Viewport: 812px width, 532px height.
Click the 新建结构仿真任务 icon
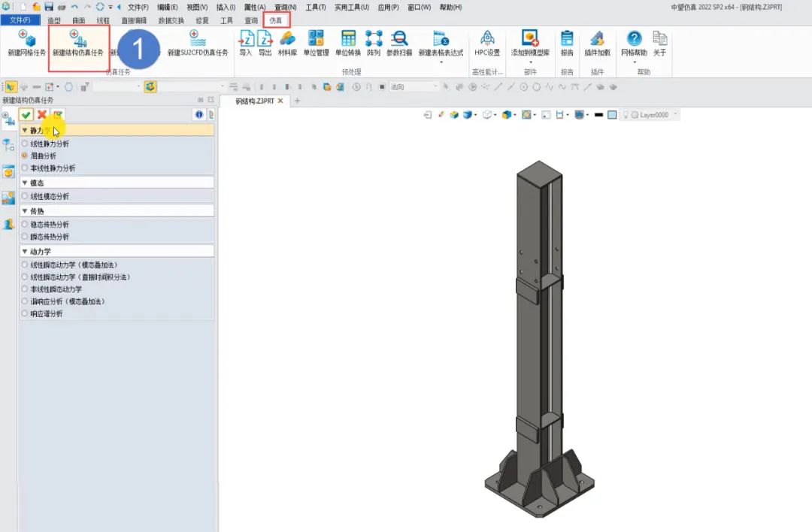(78, 39)
